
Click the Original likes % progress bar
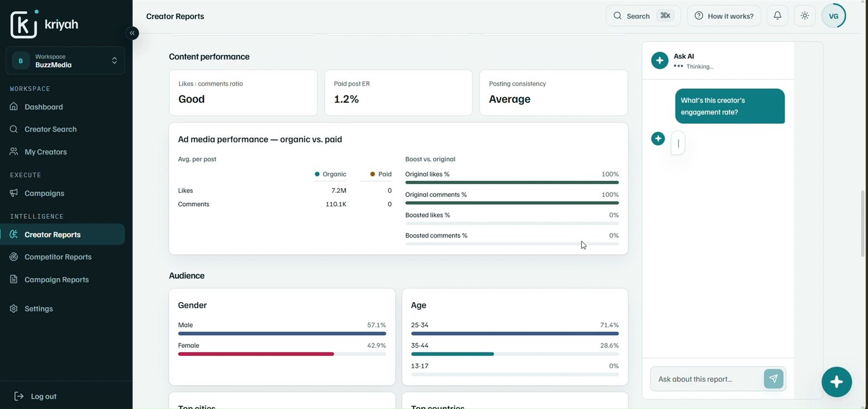click(512, 182)
